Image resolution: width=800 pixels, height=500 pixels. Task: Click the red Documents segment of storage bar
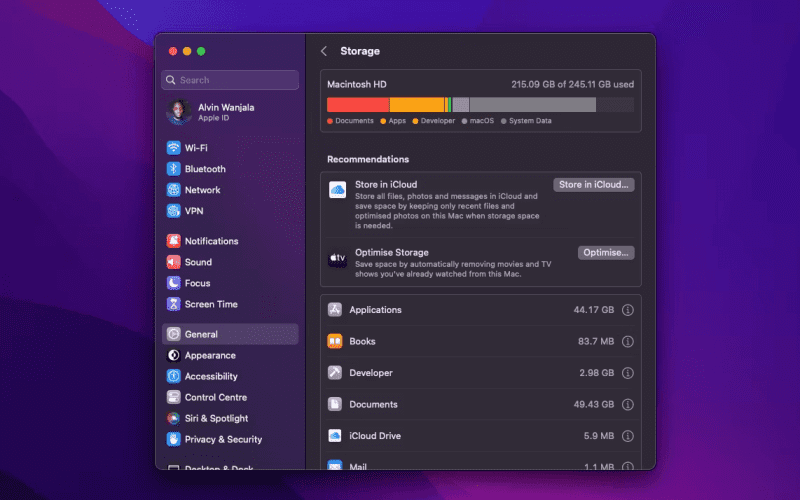(358, 105)
